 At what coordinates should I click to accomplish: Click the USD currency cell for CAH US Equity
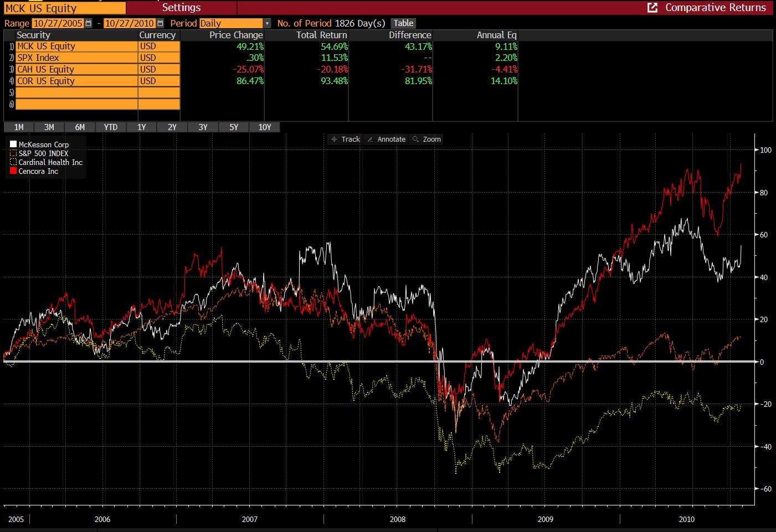159,69
